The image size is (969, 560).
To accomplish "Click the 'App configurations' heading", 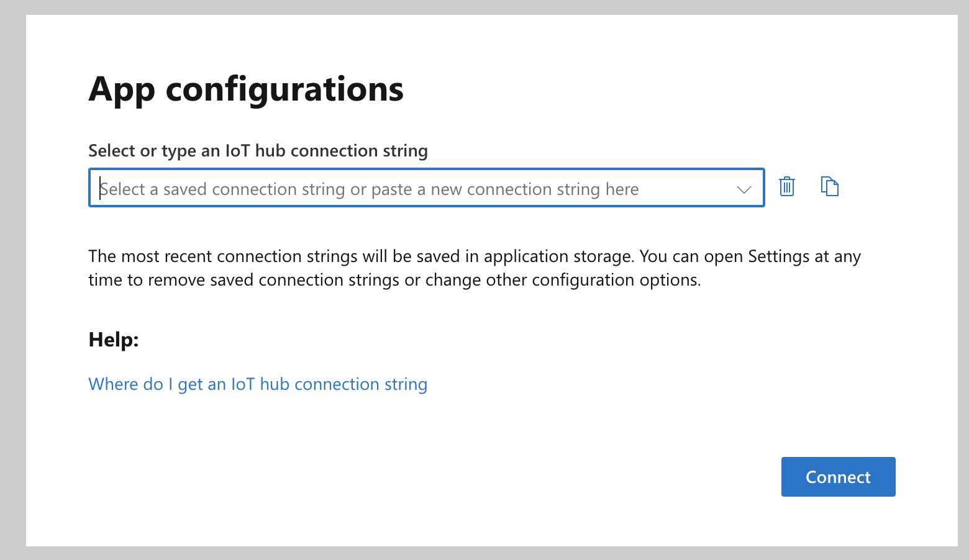I will 246,89.
